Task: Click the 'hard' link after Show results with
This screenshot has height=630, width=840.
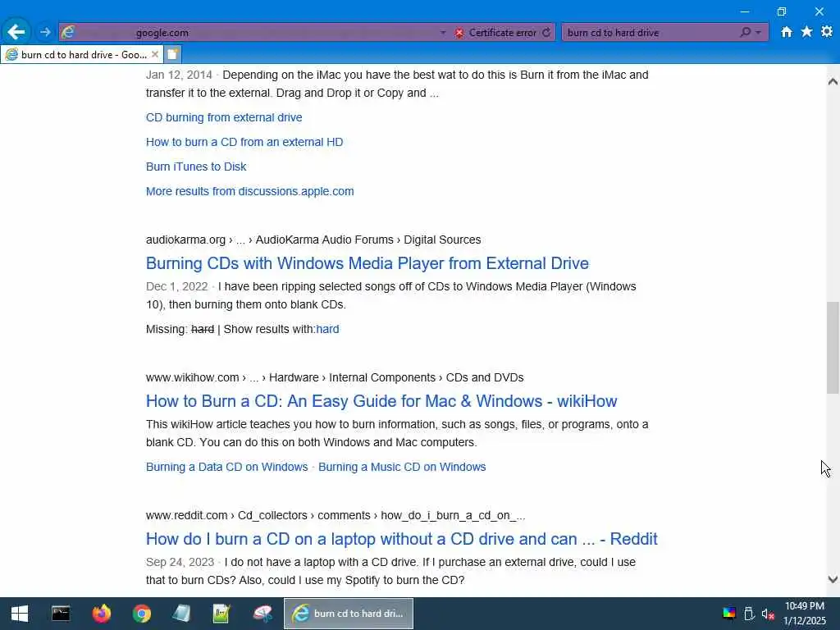Action: pyautogui.click(x=327, y=329)
